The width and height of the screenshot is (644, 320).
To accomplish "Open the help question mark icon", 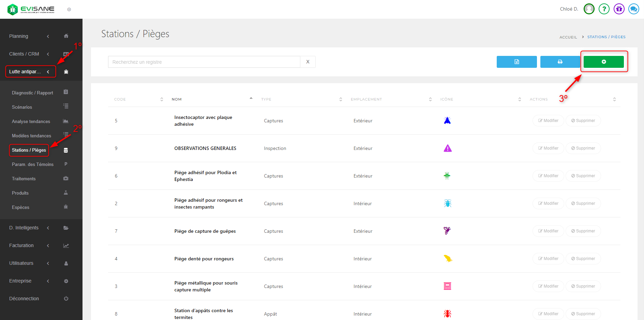I will [x=604, y=9].
